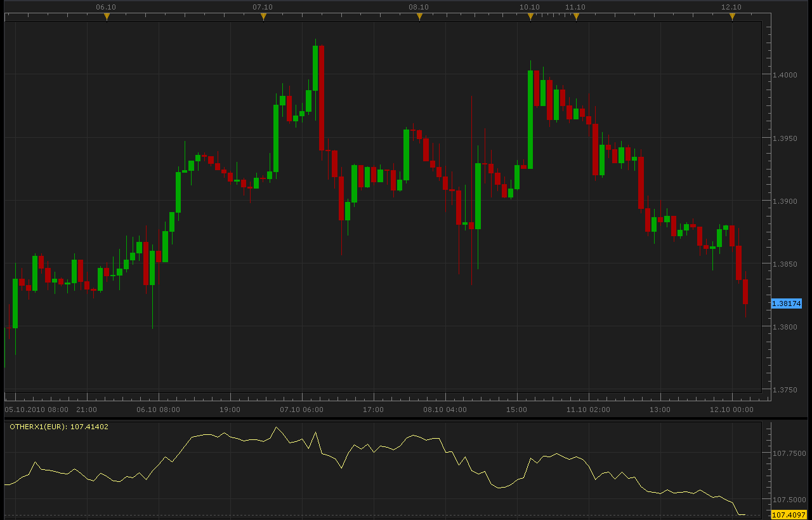Image resolution: width=812 pixels, height=520 pixels.
Task: Click the 15:00 time axis label
Action: click(x=517, y=410)
